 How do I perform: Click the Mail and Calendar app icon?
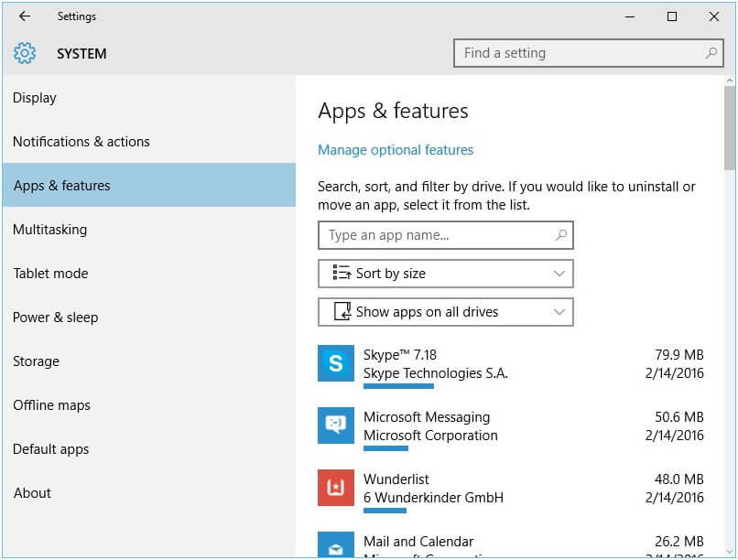pyautogui.click(x=335, y=546)
